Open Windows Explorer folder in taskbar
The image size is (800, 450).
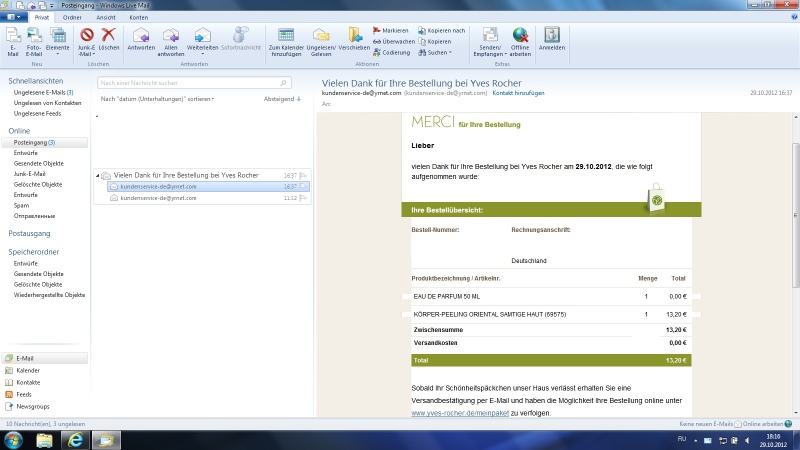(x=44, y=440)
